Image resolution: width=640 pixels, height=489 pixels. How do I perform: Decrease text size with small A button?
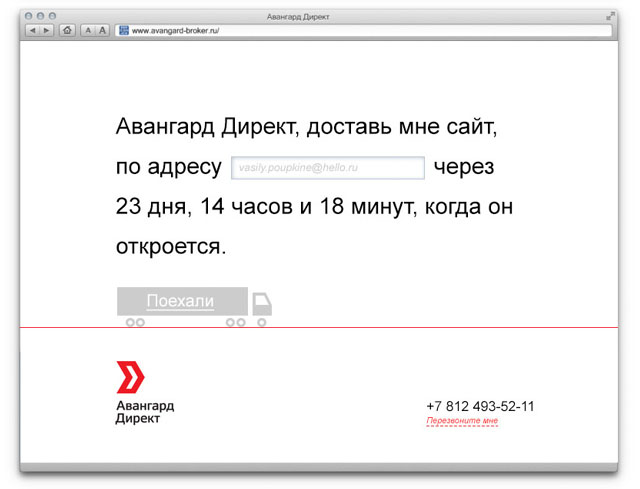(x=87, y=31)
